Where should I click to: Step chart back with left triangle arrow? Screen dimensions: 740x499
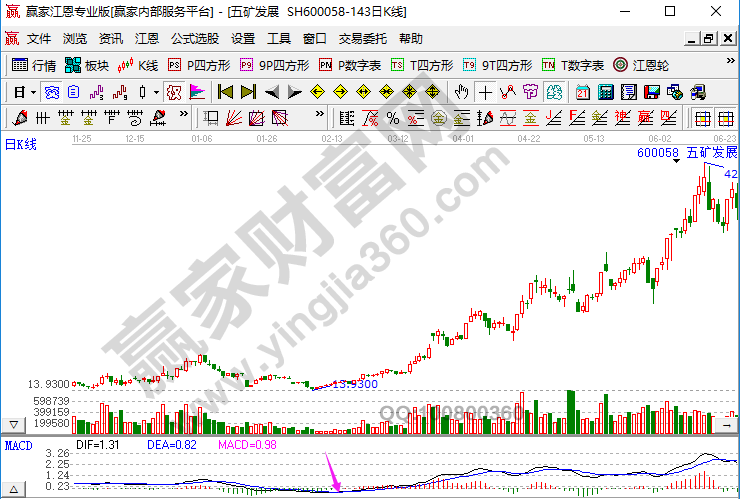pyautogui.click(x=272, y=92)
